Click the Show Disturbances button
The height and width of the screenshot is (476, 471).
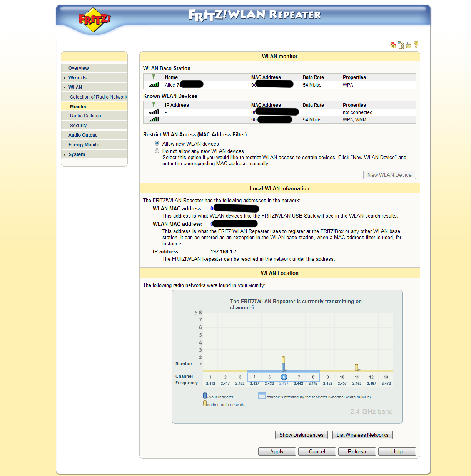[301, 435]
